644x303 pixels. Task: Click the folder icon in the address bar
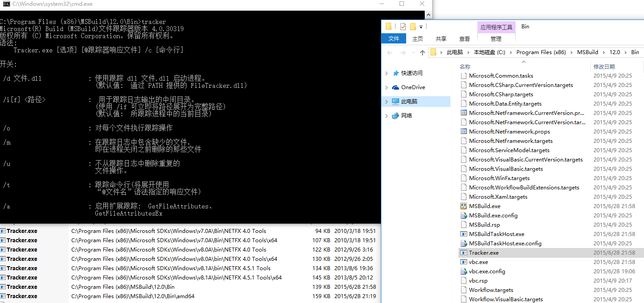click(x=434, y=52)
